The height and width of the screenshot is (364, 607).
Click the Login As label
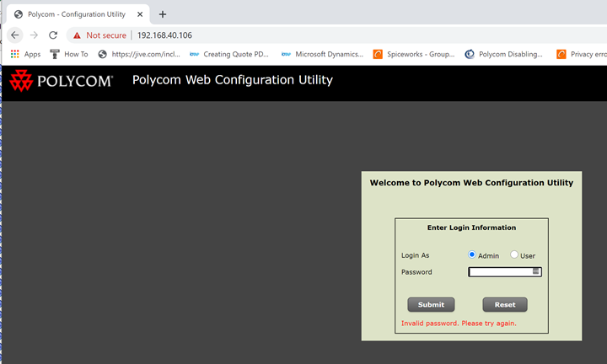tap(415, 255)
